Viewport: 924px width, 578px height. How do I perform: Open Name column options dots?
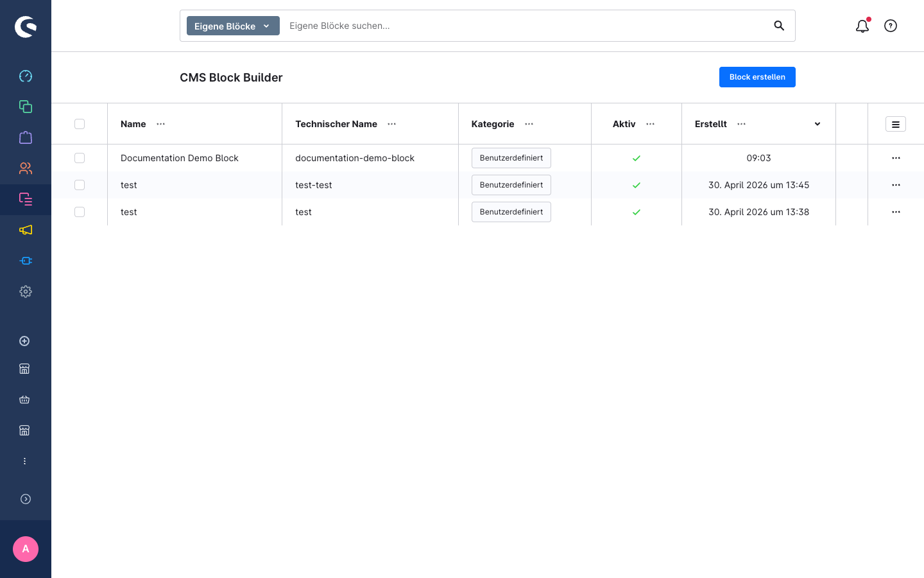point(161,124)
